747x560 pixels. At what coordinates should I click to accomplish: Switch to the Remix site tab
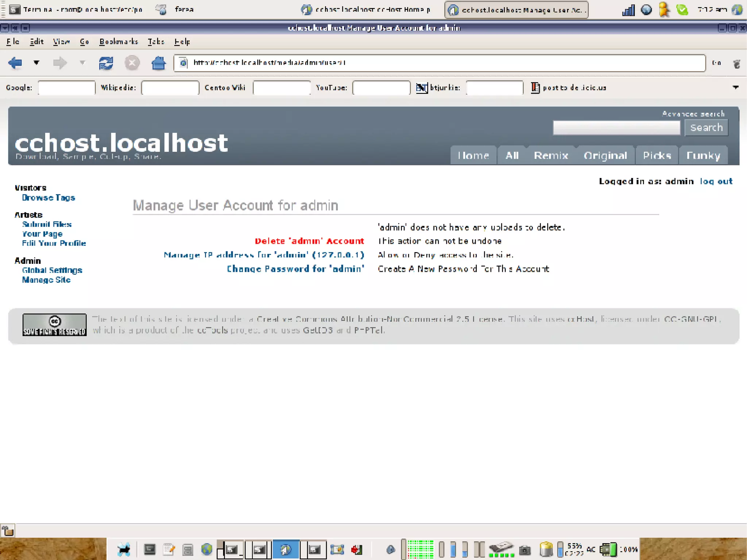click(551, 156)
